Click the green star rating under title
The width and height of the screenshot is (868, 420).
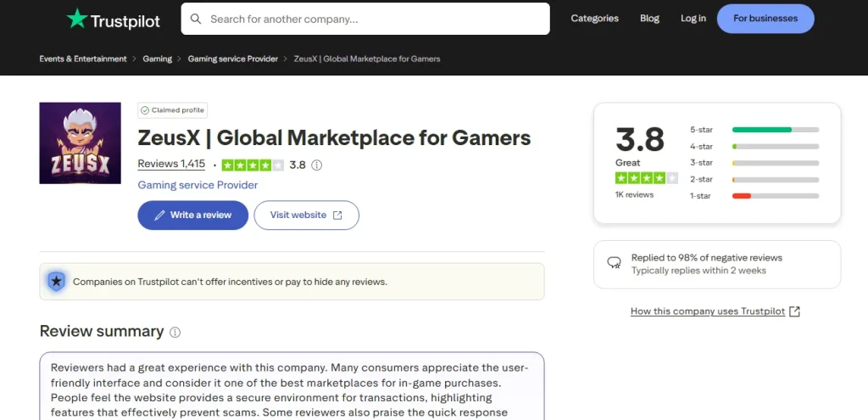click(x=253, y=165)
